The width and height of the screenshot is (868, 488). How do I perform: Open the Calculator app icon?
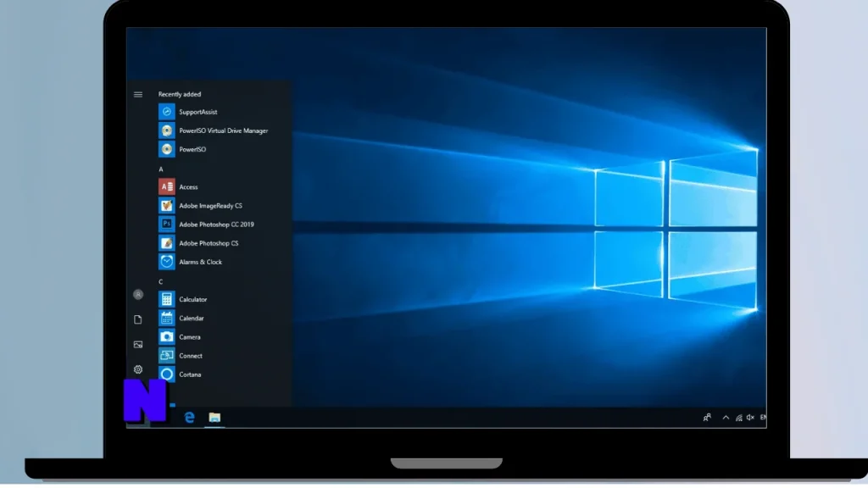[x=167, y=299]
